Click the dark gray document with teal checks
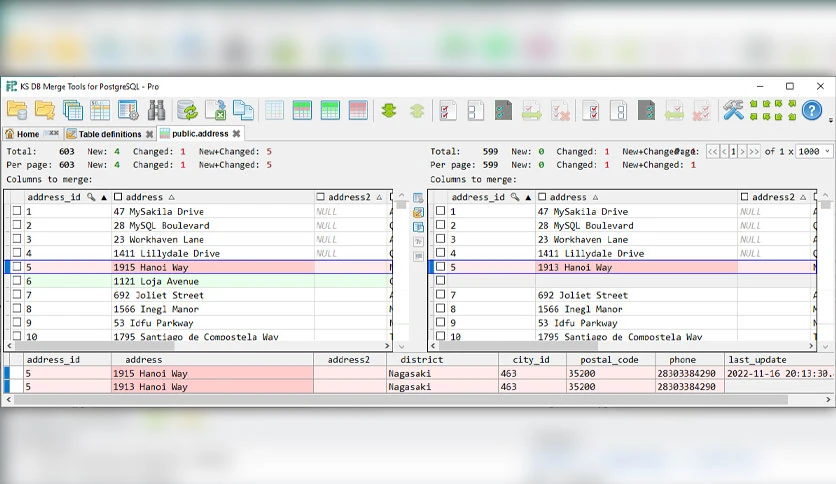 [x=503, y=110]
